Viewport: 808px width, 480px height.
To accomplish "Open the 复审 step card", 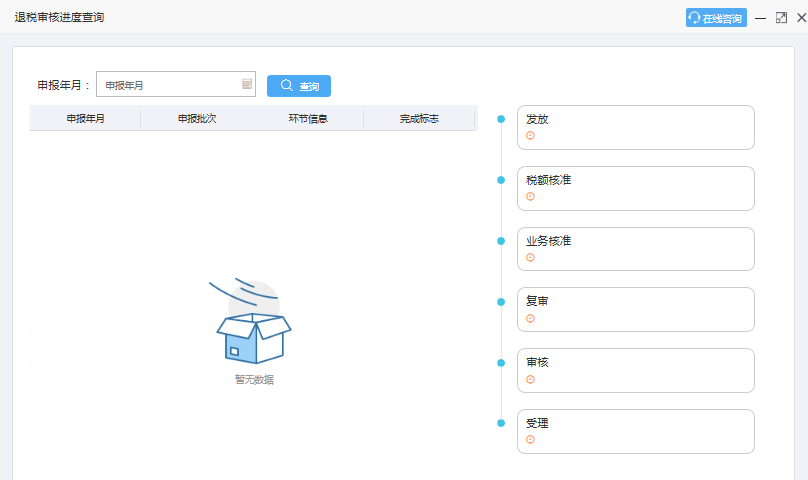I will point(636,309).
